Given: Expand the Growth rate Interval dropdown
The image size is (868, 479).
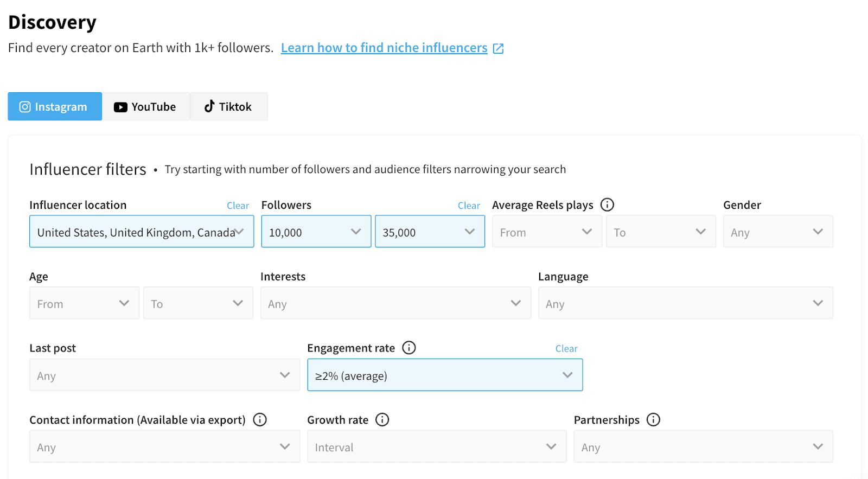Looking at the screenshot, I should pyautogui.click(x=436, y=447).
